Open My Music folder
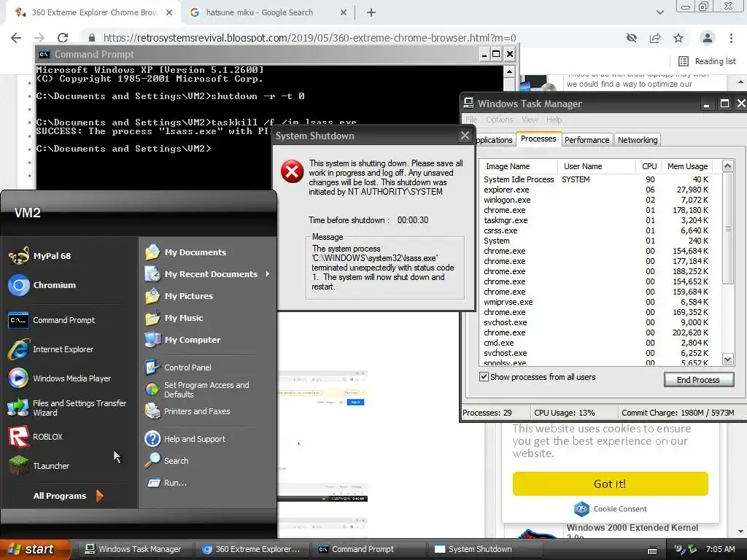747x560 pixels. [174, 318]
